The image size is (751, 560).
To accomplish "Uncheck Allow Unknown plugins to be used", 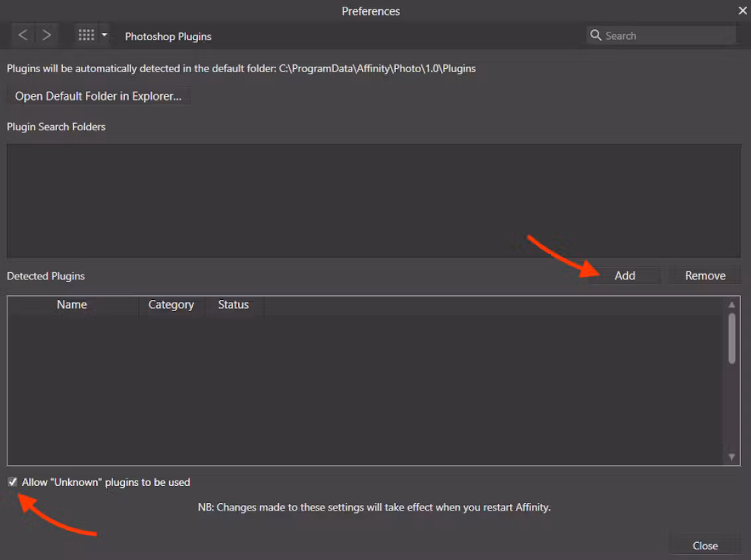I will click(13, 482).
